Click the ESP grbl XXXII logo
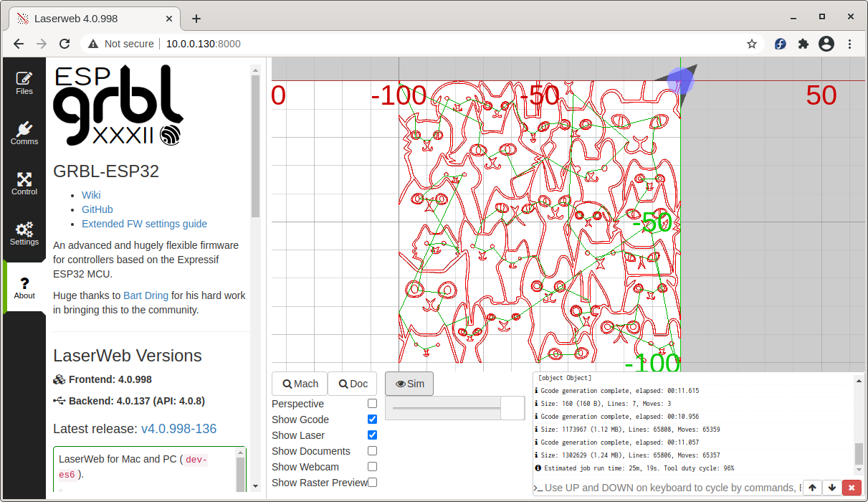The width and height of the screenshot is (868, 502). point(118,105)
